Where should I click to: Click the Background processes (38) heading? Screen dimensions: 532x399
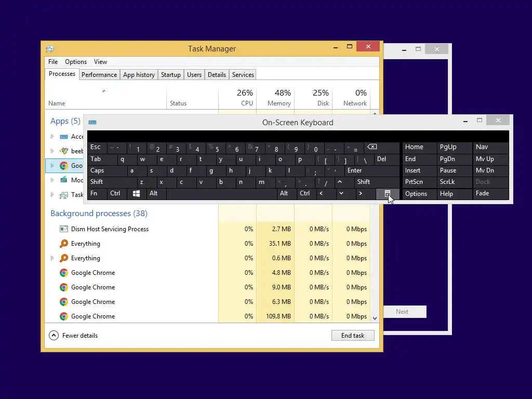pos(99,214)
